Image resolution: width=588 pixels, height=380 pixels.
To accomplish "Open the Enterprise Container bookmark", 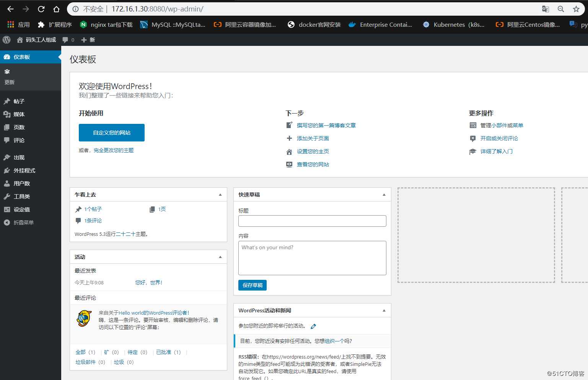I will pos(380,24).
